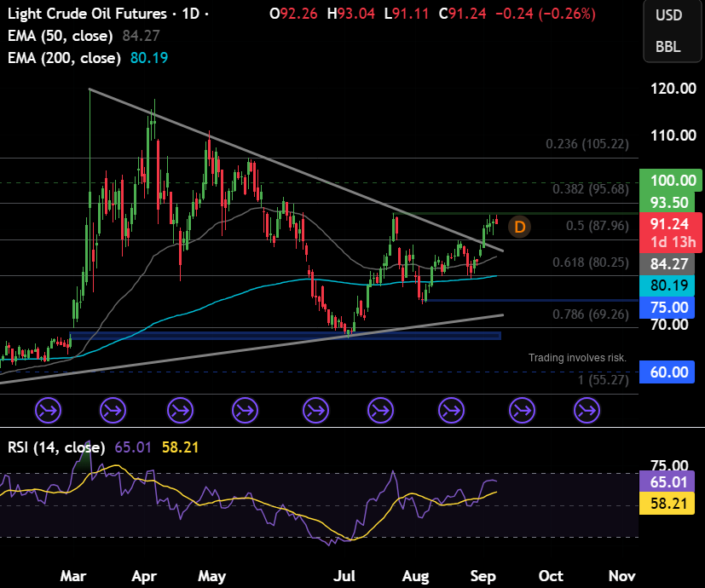Click the Sep label on time axis
This screenshot has height=588, width=705.
pyautogui.click(x=483, y=576)
